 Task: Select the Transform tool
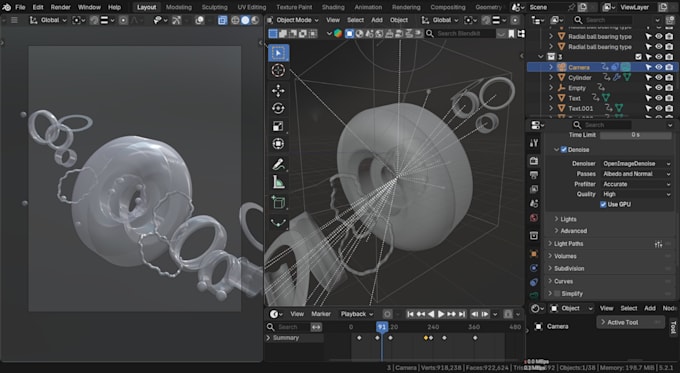(x=278, y=144)
